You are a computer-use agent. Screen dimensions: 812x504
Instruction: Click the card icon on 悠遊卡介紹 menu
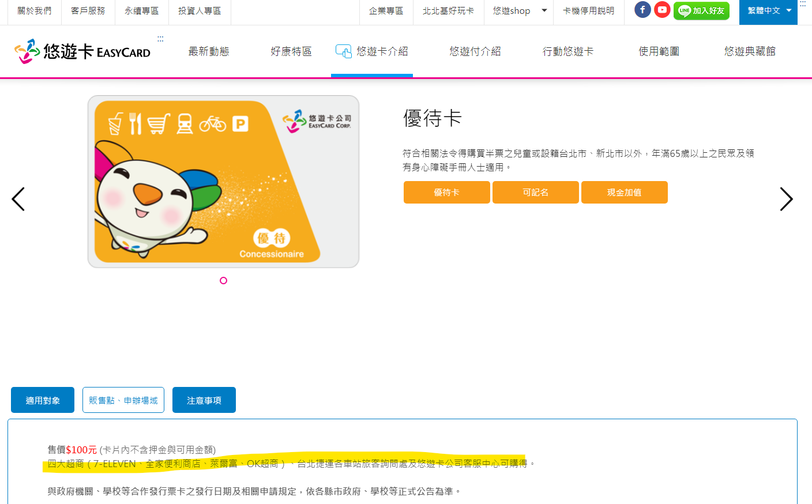[x=343, y=51]
